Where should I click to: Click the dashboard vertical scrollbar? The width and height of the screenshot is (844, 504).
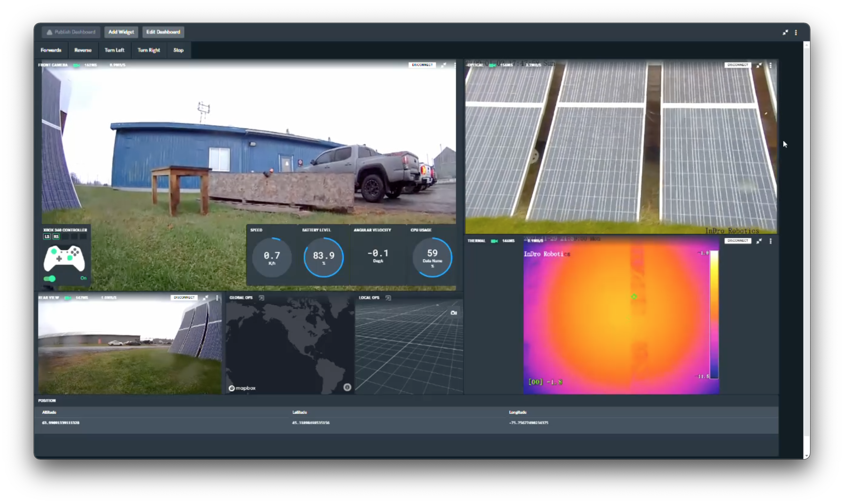pyautogui.click(x=806, y=238)
